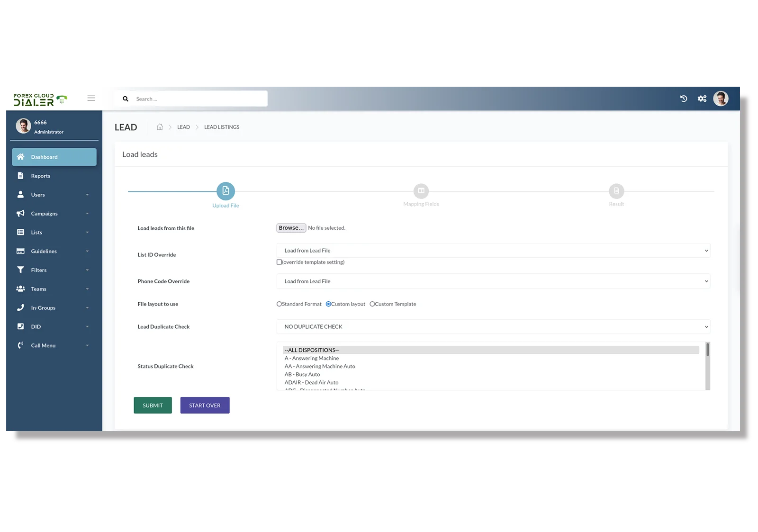Open the settings gear in the top bar
Image resolution: width=758 pixels, height=532 pixels.
[x=702, y=98]
